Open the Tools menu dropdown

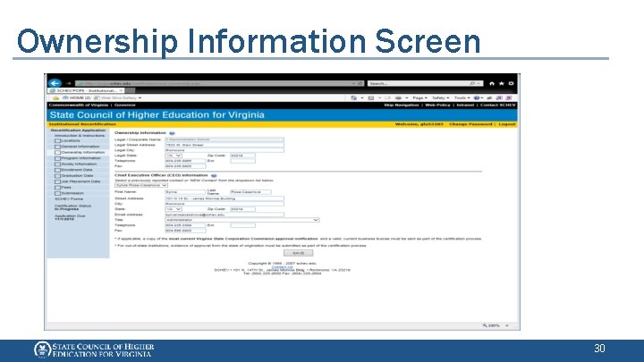coord(462,98)
